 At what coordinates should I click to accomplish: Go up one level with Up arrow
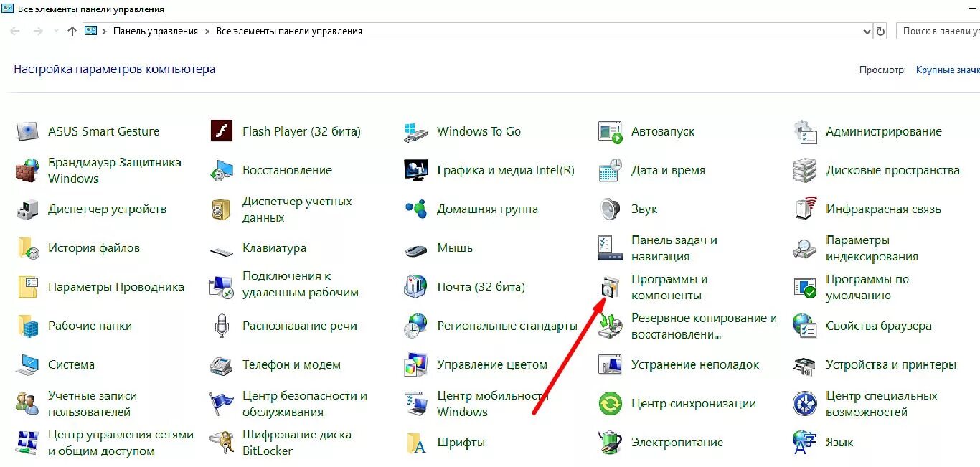(72, 31)
